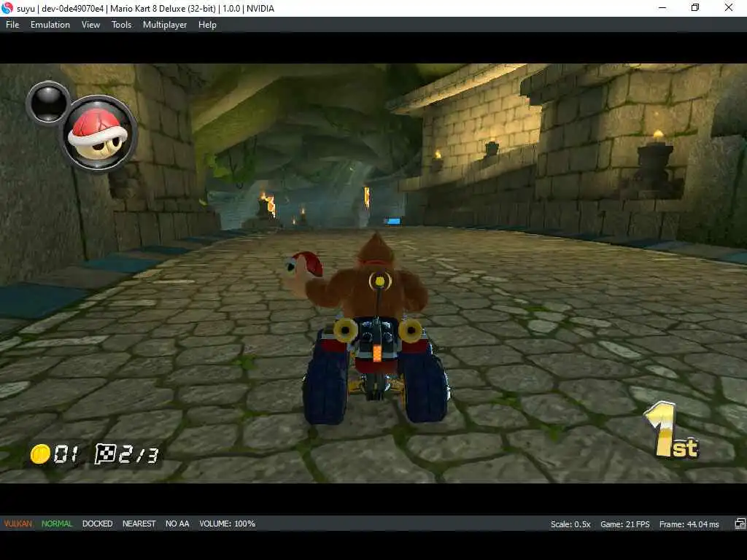
Task: Open the View menu
Action: [90, 25]
